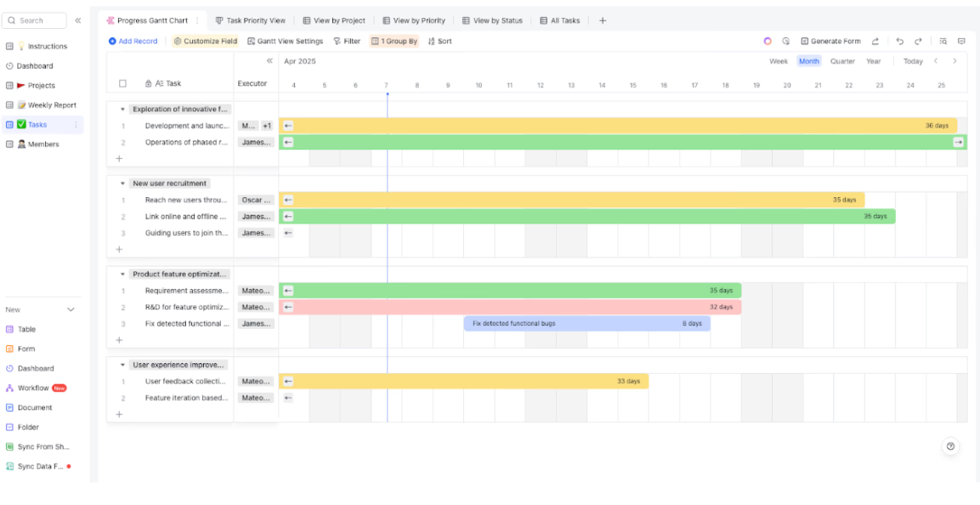
Task: Collapse the User experience improvement group
Action: pyautogui.click(x=122, y=365)
